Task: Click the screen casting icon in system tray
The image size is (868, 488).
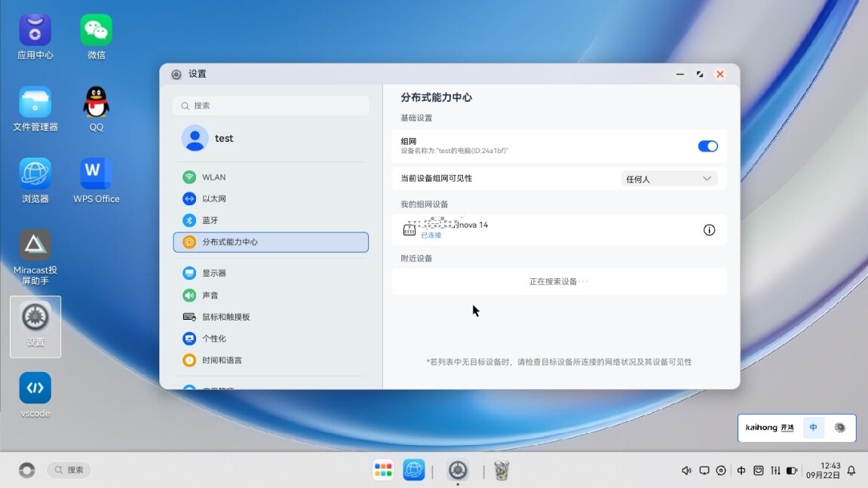Action: click(x=704, y=470)
